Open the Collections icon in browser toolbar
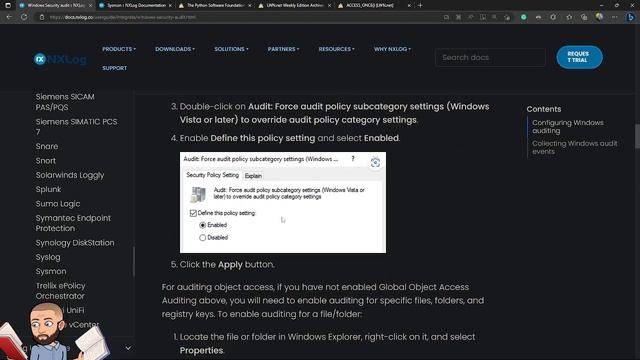The height and width of the screenshot is (360, 640). [x=584, y=17]
